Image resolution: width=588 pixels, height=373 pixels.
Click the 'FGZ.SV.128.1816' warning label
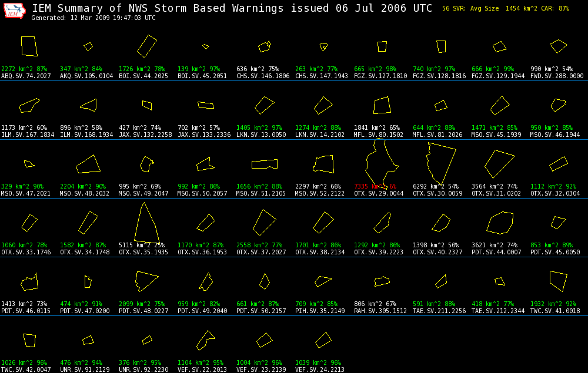[x=439, y=76]
